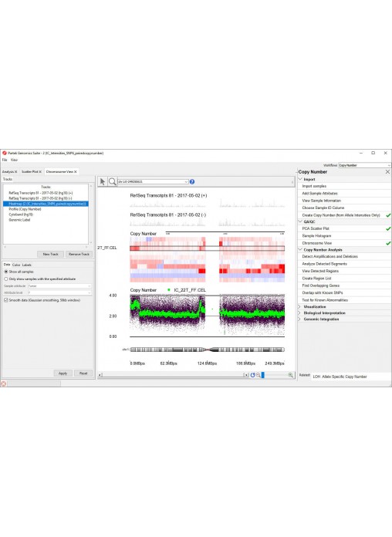Click the reset zoom icon
This screenshot has width=392, height=537.
252,375
